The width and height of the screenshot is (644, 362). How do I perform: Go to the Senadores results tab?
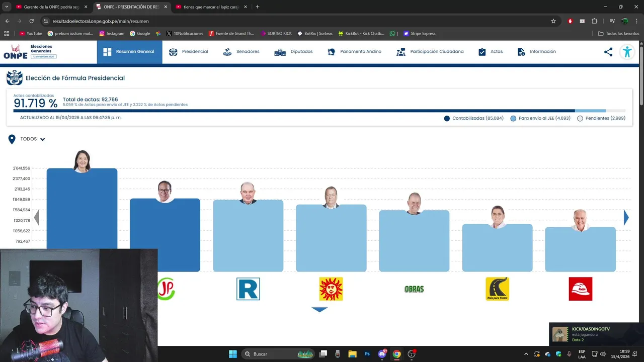tap(241, 52)
